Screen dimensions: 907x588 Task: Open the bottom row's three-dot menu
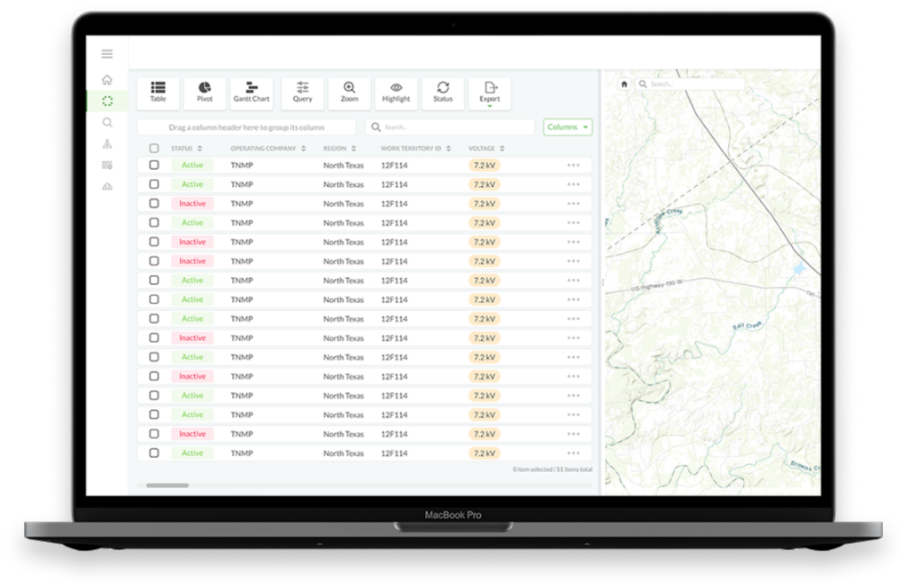pyautogui.click(x=573, y=453)
